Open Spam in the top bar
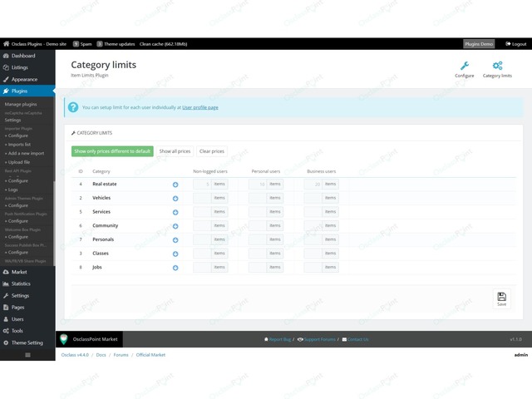The width and height of the screenshot is (532, 399). tap(82, 44)
